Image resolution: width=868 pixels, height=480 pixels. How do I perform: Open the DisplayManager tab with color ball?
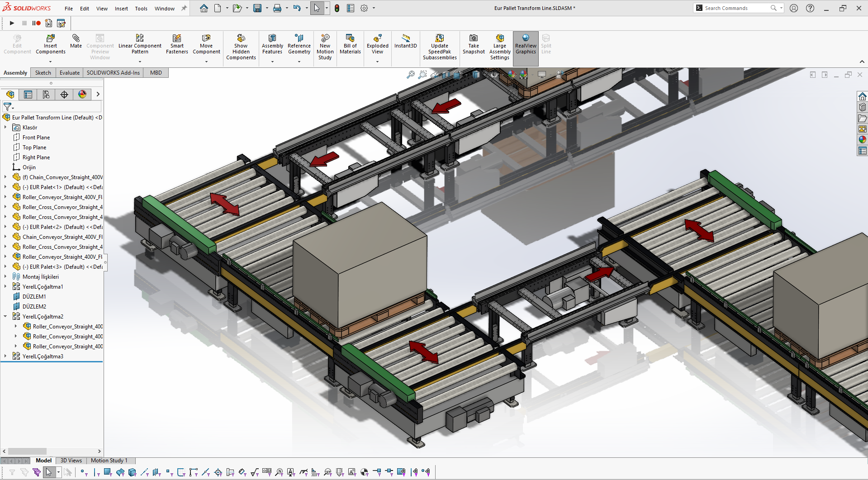click(82, 94)
